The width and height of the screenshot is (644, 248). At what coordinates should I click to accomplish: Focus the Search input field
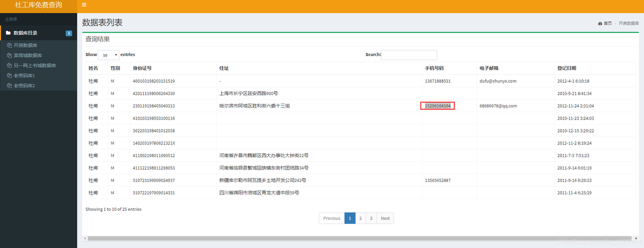point(409,55)
